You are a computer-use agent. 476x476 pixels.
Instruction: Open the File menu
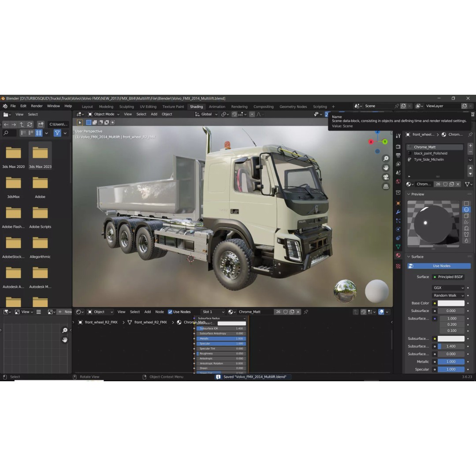click(13, 106)
